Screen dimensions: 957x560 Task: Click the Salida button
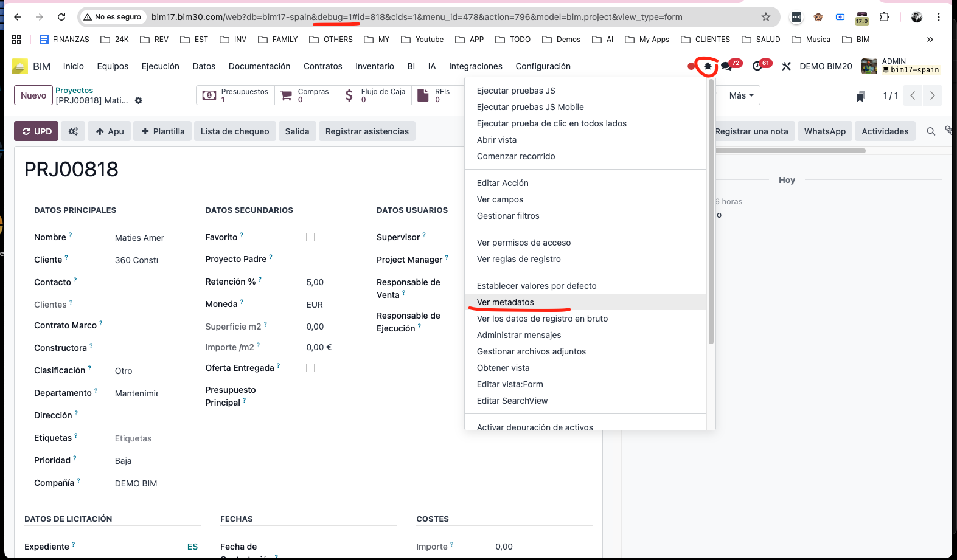297,131
